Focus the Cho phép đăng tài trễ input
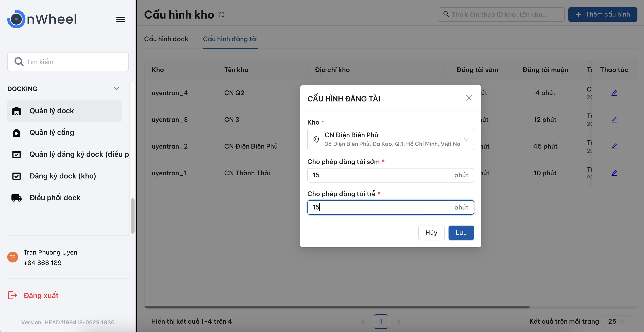644x332 pixels. 391,207
